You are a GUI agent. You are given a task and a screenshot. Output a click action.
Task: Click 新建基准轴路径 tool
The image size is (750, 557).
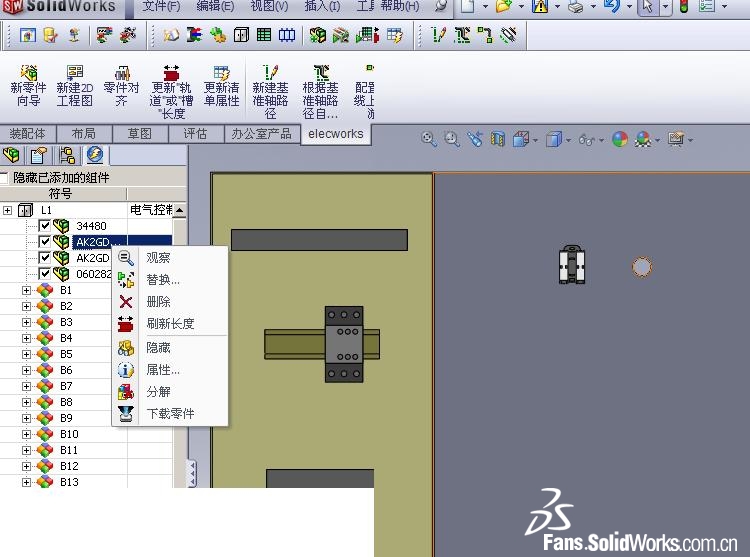pos(270,92)
